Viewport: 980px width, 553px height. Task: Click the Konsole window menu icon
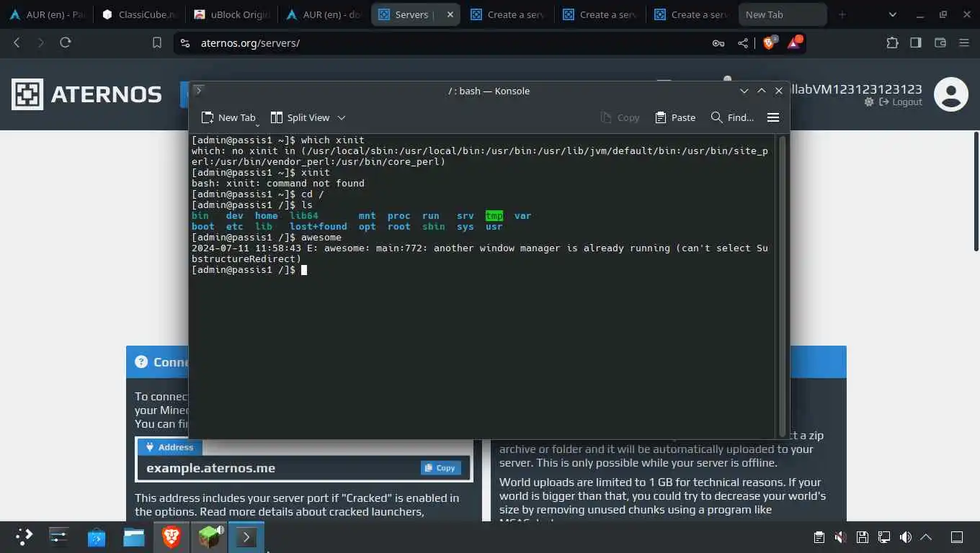tap(199, 91)
